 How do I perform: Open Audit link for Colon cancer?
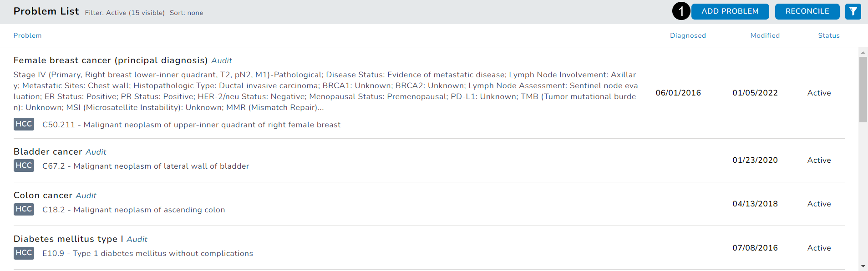[x=86, y=196]
